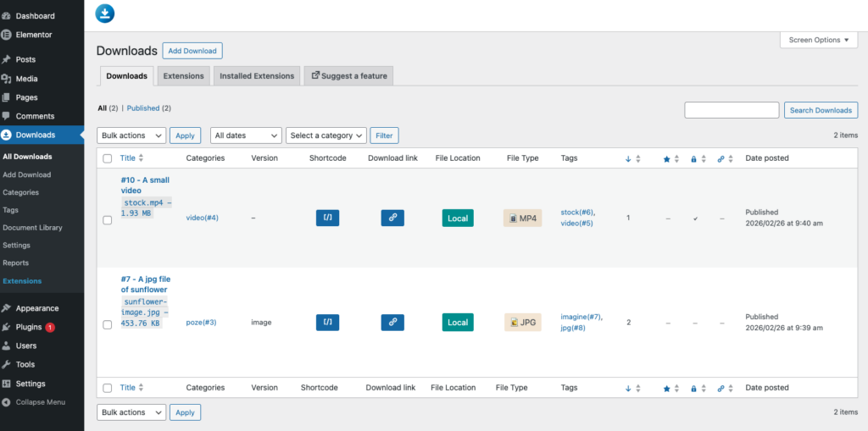Sort by redirect link column header
This screenshot has height=431, width=868.
[x=721, y=158]
